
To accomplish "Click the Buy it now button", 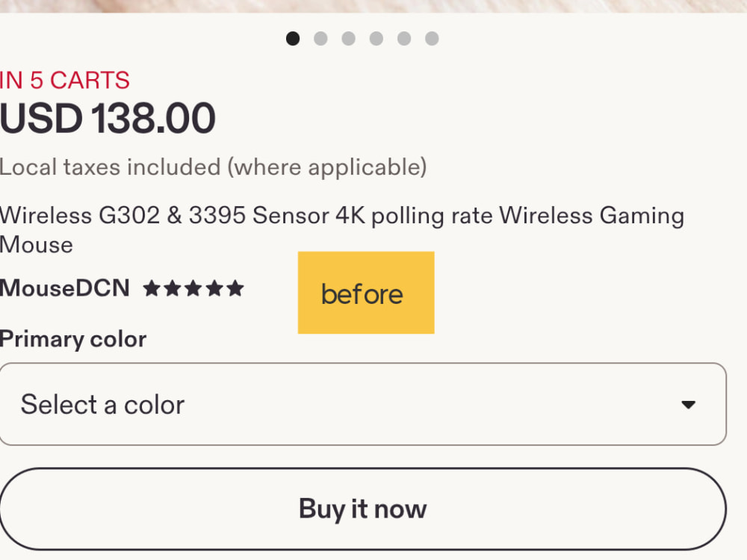I will 363,509.
